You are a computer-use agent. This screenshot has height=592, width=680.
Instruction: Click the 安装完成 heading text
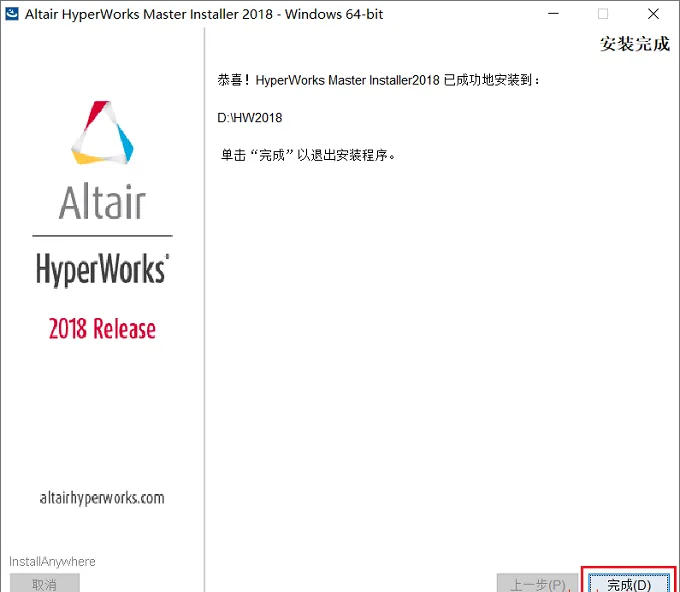click(634, 44)
